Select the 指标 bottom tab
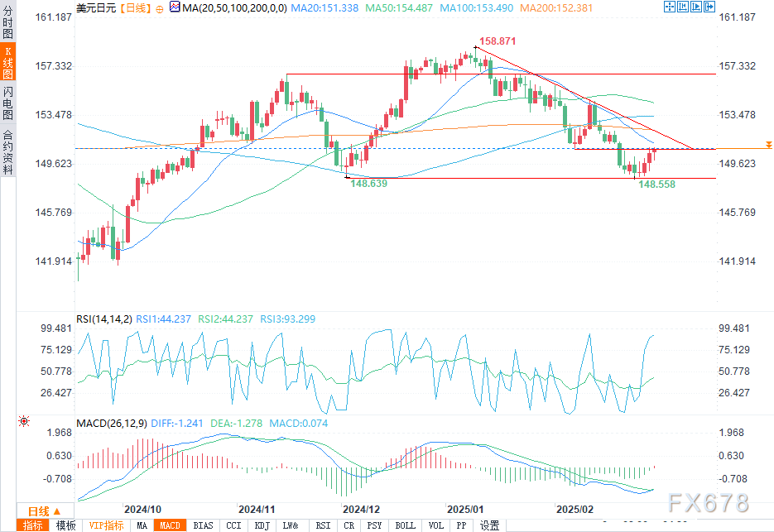Screen dimensions: 774x532 [32, 525]
